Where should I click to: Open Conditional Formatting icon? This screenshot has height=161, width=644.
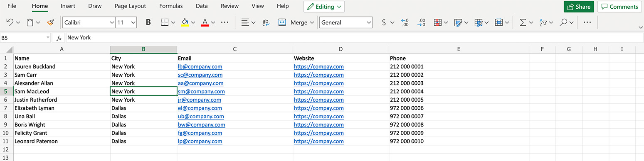437,22
